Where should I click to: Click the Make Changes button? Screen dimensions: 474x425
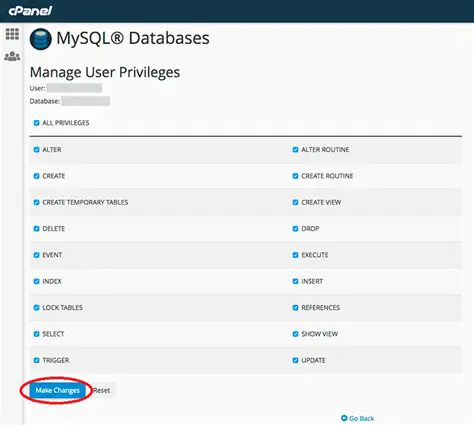(57, 390)
